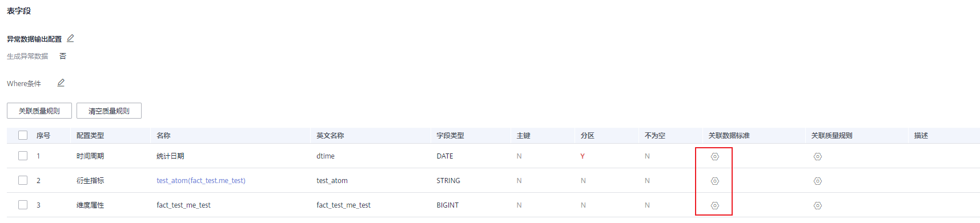
Task: Open 关联数据标准 gear for the fact_test_me_test row
Action: pyautogui.click(x=714, y=205)
